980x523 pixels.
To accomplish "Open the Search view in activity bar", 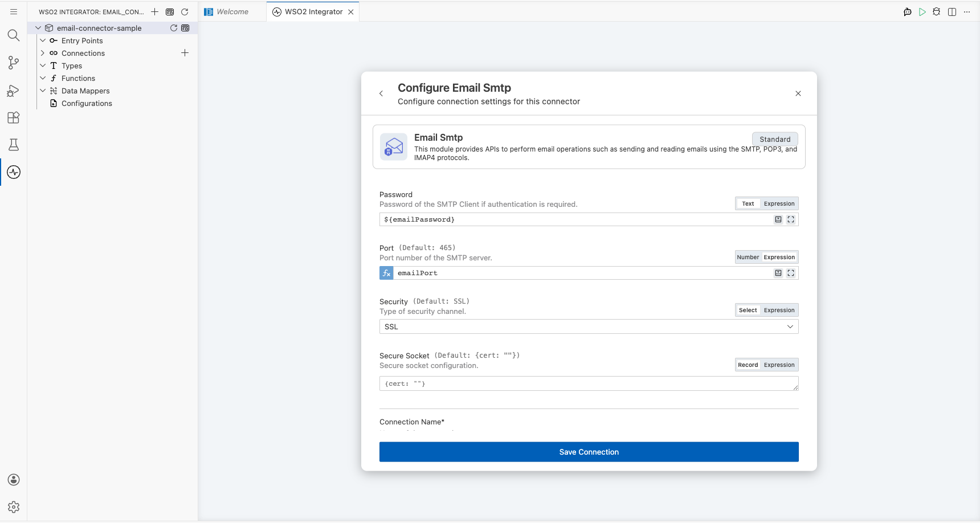I will click(x=14, y=35).
